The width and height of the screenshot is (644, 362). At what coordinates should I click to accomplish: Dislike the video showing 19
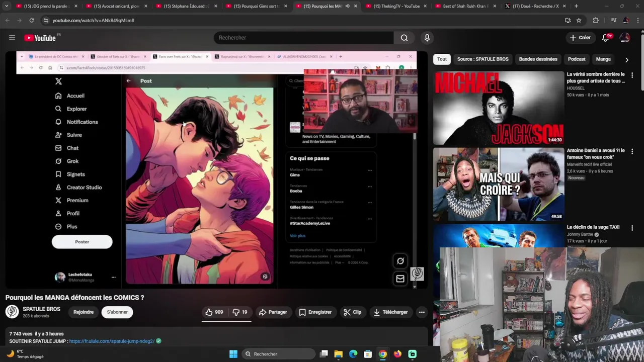coord(239,312)
